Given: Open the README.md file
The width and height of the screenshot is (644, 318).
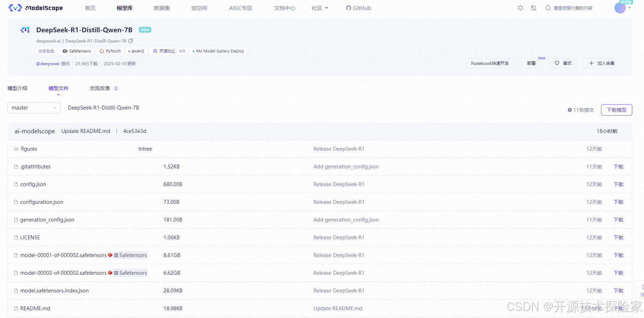Looking at the screenshot, I should pos(35,308).
